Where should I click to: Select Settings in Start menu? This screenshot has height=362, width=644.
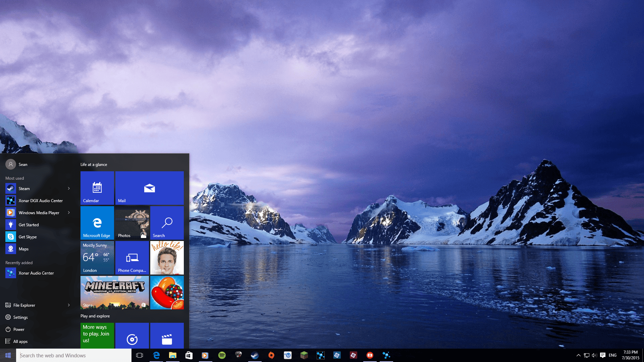click(20, 317)
